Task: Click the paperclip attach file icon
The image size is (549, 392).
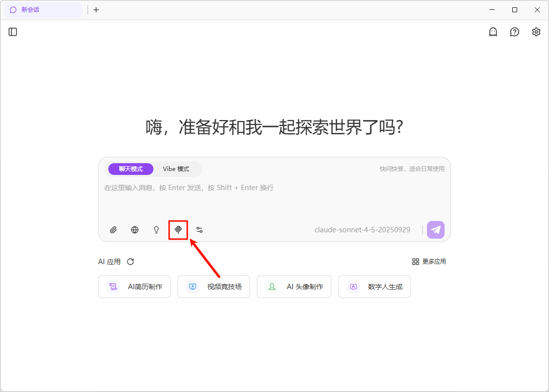Action: (x=113, y=230)
